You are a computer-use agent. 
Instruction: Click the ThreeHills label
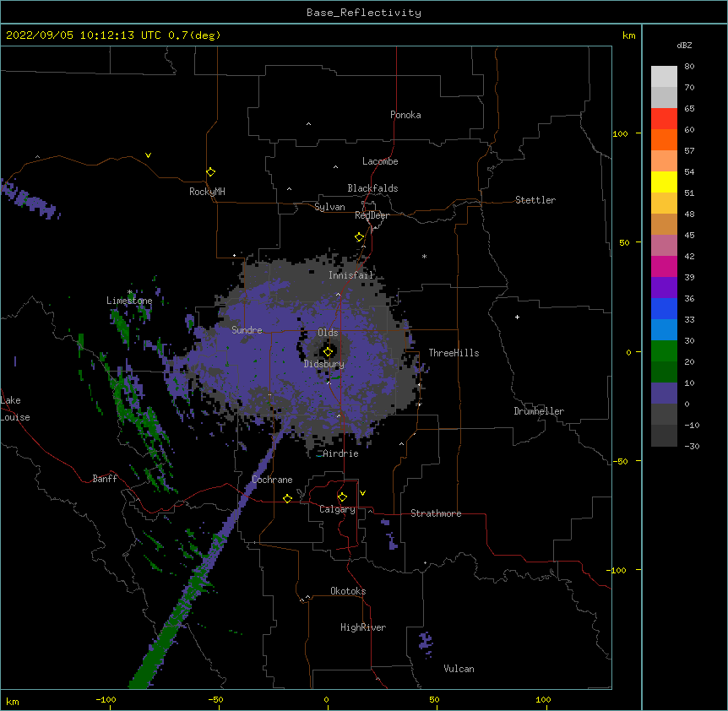(454, 353)
